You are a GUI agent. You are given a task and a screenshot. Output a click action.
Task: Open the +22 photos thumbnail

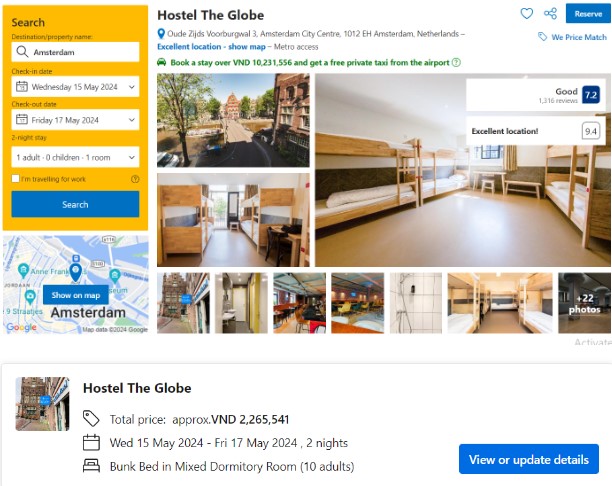[x=584, y=303]
